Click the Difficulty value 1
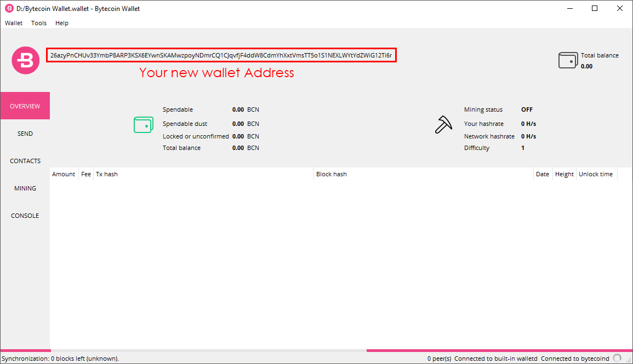 point(523,148)
